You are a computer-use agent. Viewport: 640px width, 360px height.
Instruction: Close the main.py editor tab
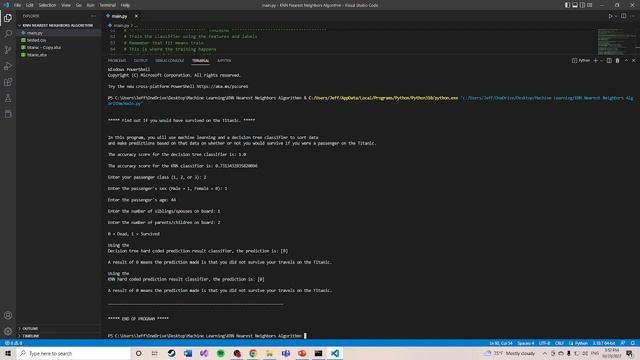pos(136,16)
